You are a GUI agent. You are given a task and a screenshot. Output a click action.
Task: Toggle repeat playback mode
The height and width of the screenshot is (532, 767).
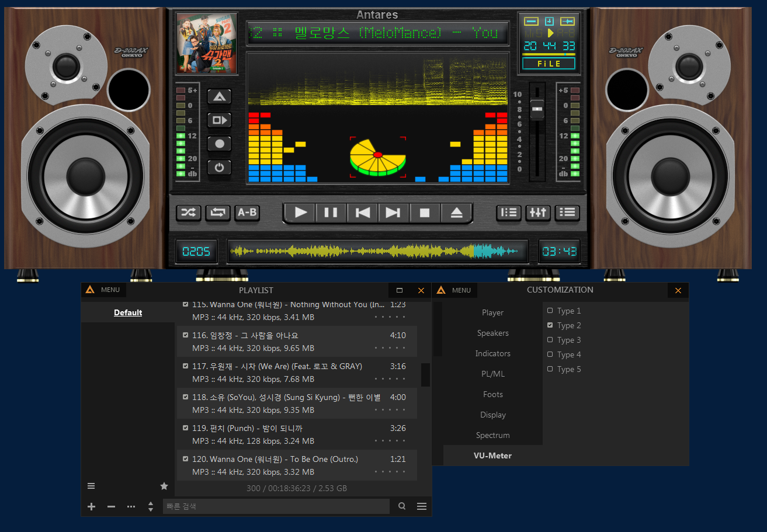click(218, 213)
